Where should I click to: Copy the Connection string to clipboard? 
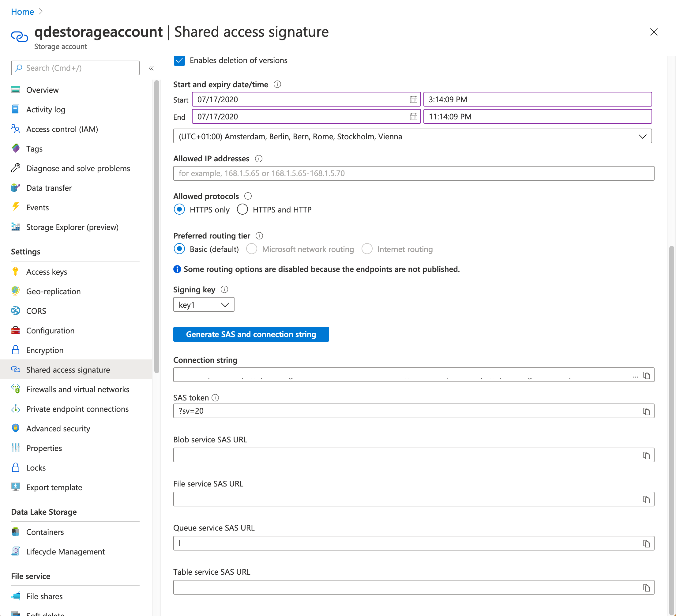click(x=646, y=375)
